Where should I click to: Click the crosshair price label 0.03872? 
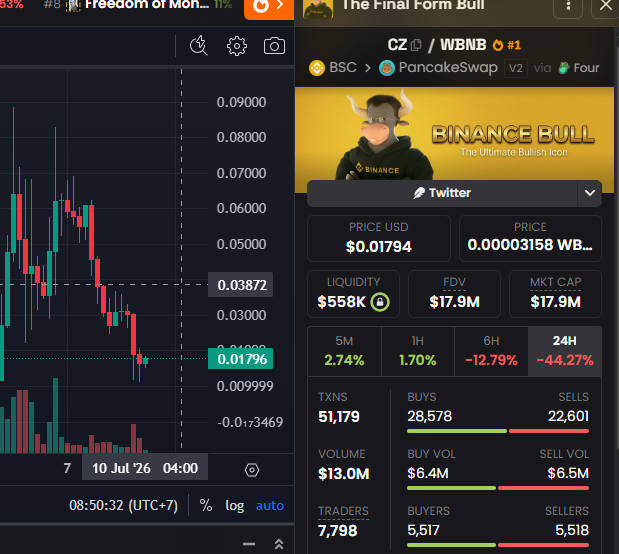click(x=240, y=285)
